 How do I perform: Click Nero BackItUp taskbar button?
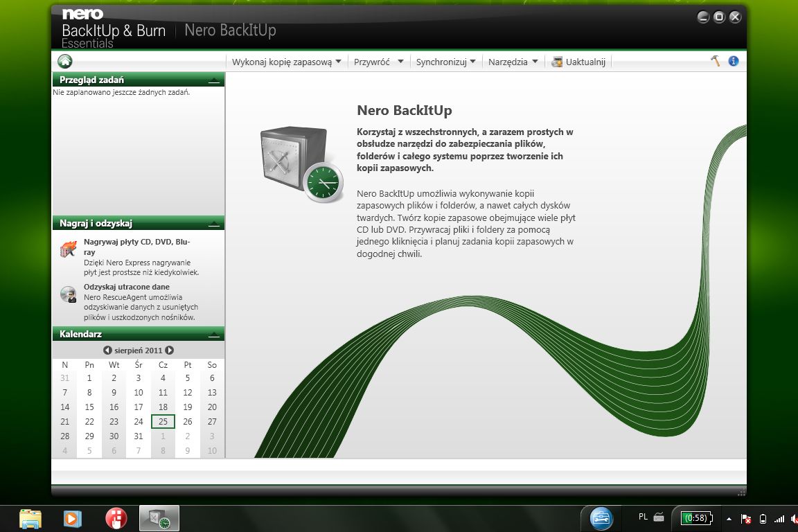pos(159,519)
